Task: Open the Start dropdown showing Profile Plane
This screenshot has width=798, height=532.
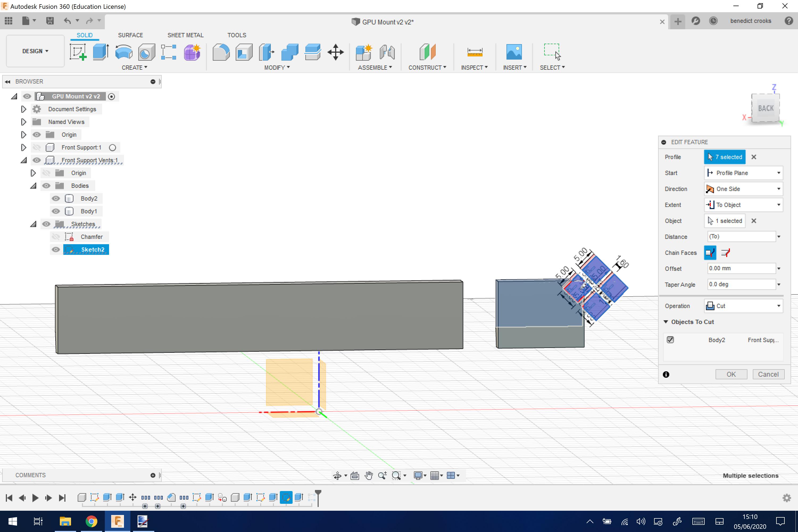Action: click(743, 173)
